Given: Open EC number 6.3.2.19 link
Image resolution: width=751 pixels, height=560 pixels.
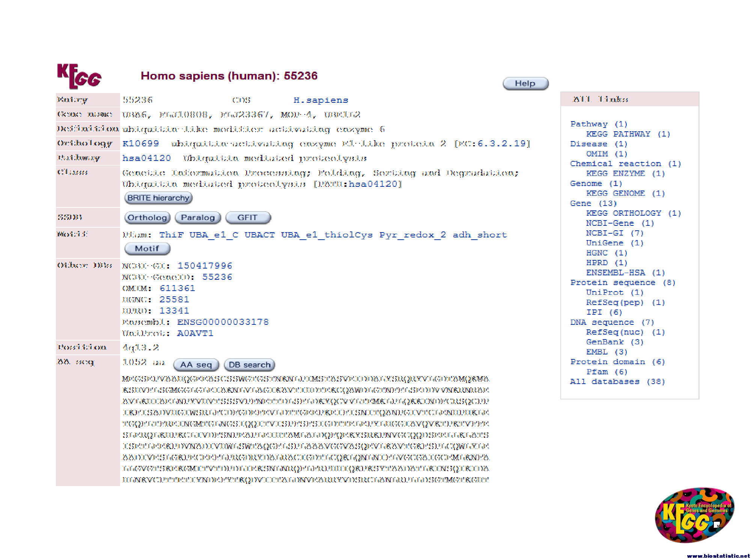Looking at the screenshot, I should coord(502,144).
